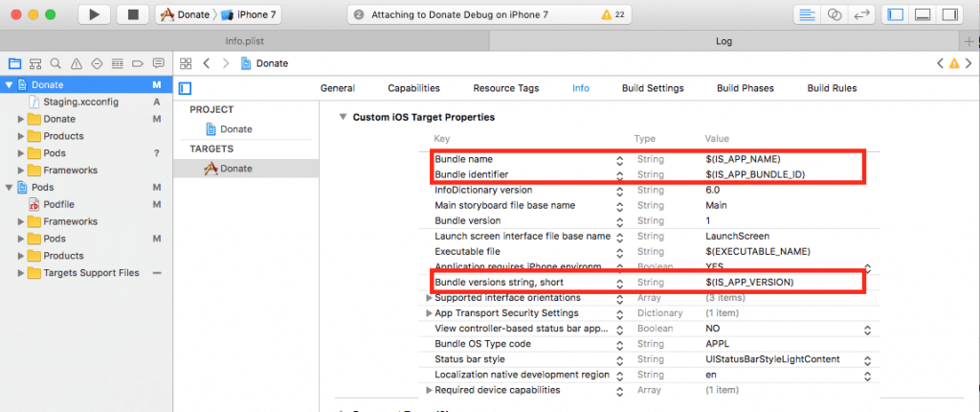Select the Assistant editor button
The height and width of the screenshot is (412, 980).
[834, 14]
